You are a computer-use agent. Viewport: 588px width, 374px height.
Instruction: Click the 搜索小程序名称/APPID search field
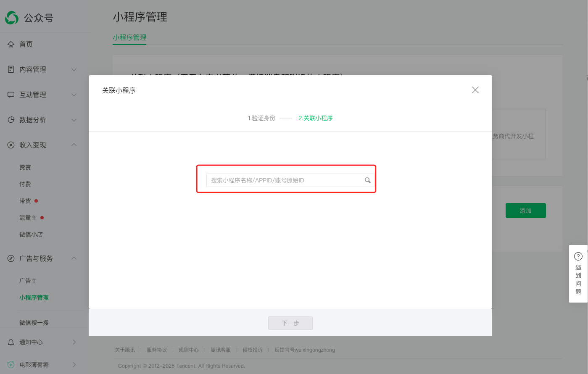point(290,180)
